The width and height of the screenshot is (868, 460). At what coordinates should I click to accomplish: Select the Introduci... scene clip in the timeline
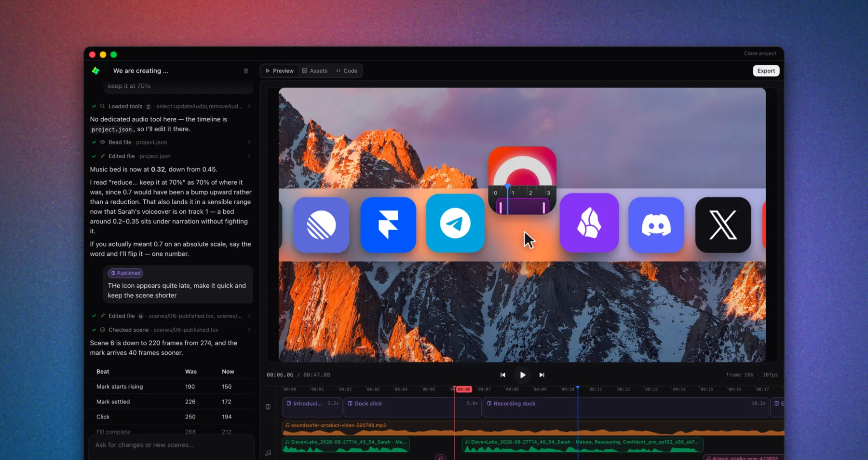312,407
